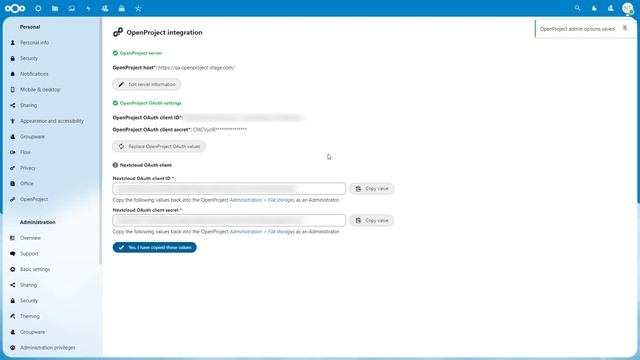Click the blurred OpenProject OAuth client ID value
The image size is (640, 360).
tap(243, 118)
